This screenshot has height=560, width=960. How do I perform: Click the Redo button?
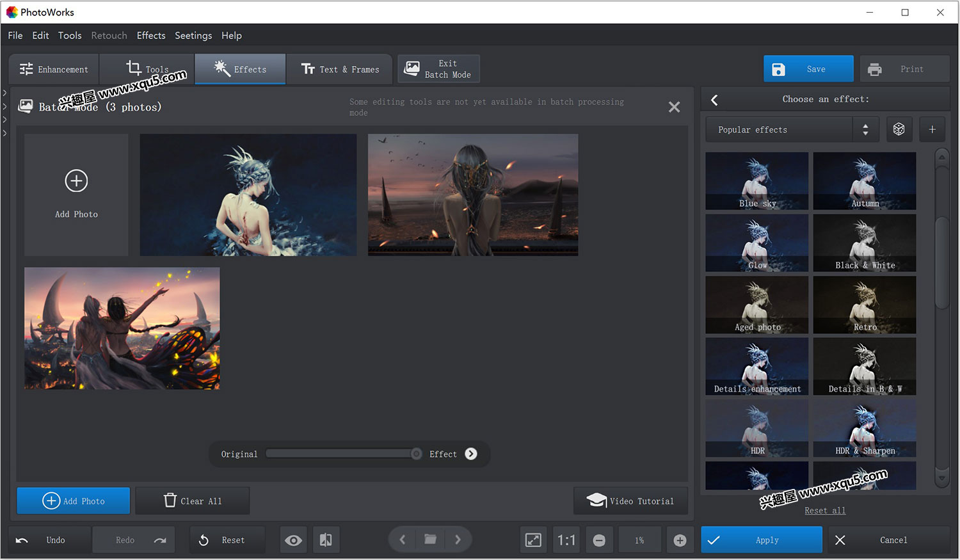[134, 540]
